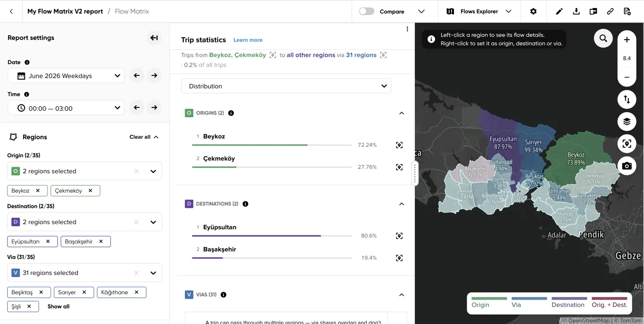Zoom in on the map

[627, 40]
